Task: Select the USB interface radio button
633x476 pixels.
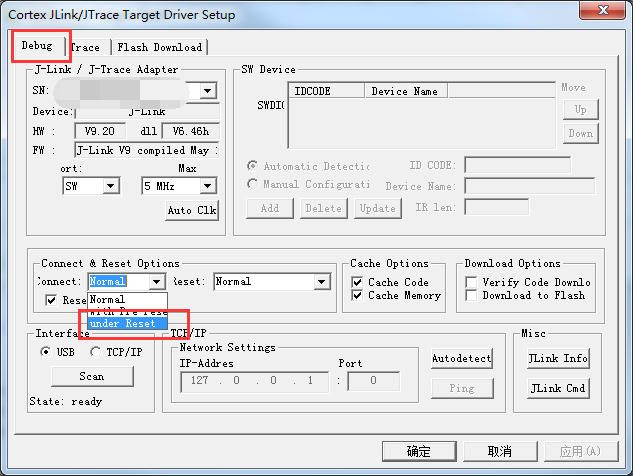Action: click(46, 352)
